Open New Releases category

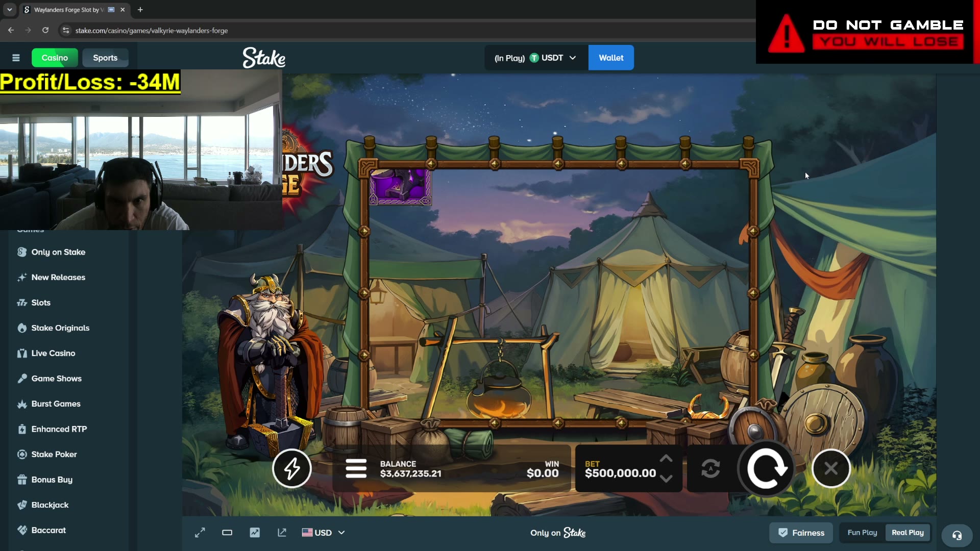click(x=58, y=278)
